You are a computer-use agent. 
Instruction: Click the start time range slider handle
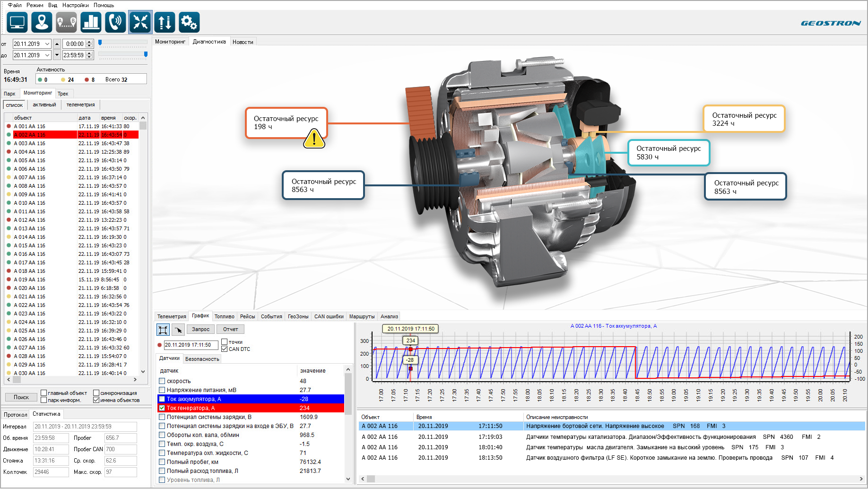[x=100, y=43]
